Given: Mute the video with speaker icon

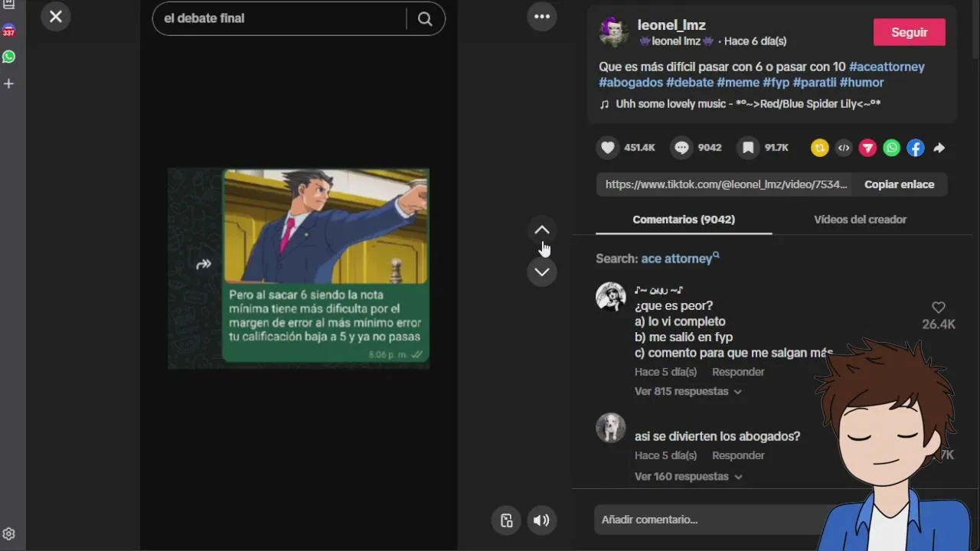Looking at the screenshot, I should (x=541, y=520).
